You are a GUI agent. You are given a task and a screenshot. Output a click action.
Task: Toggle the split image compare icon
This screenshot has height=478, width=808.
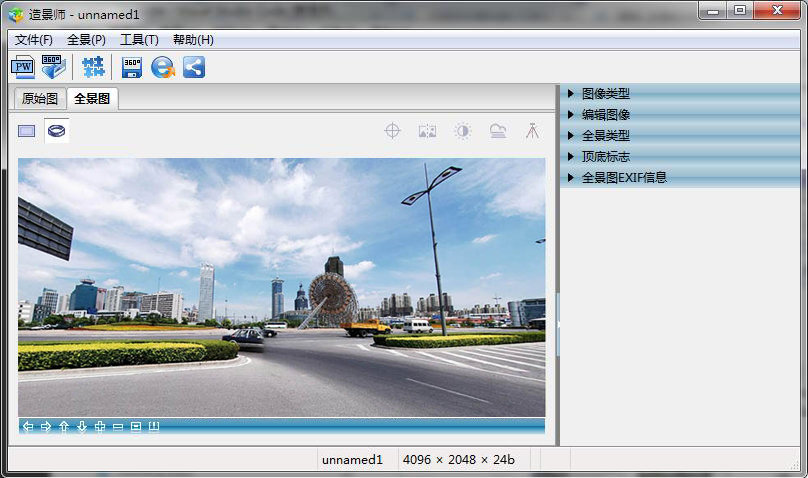427,130
